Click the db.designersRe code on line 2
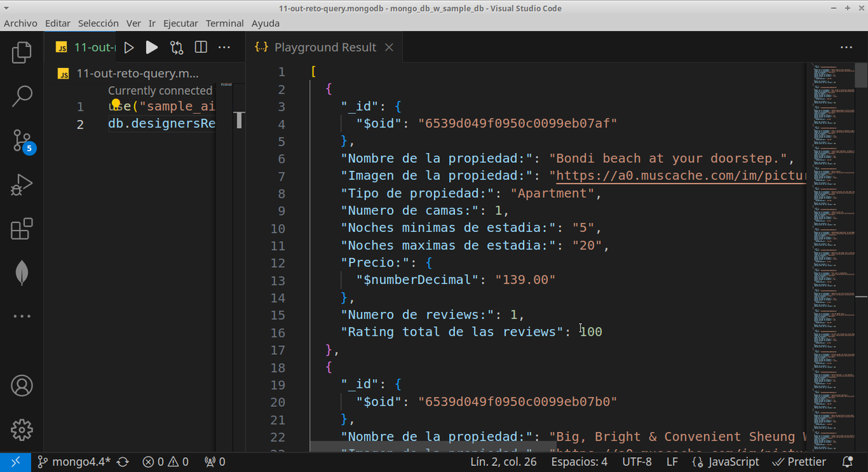Screen dimensions: 868x472 [x=161, y=124]
